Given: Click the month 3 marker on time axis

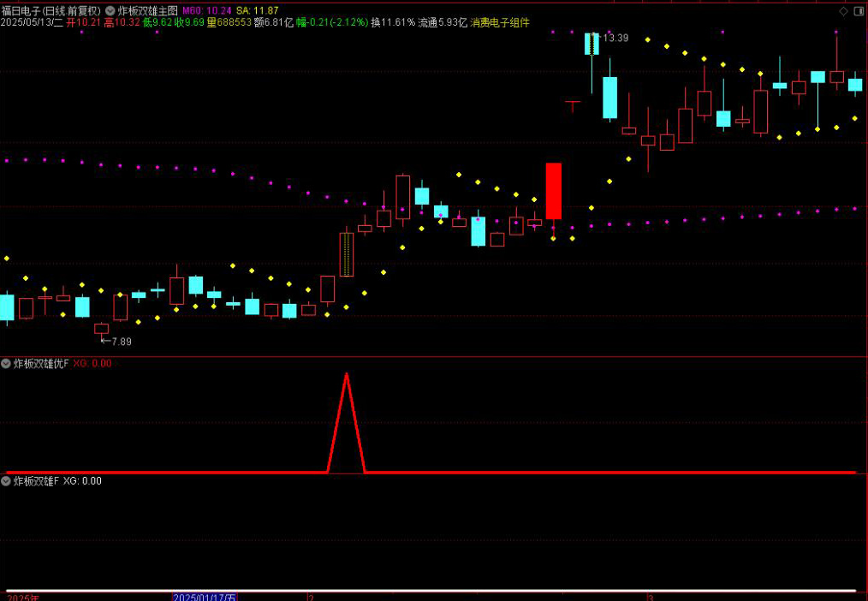Looking at the screenshot, I should click(x=651, y=597).
